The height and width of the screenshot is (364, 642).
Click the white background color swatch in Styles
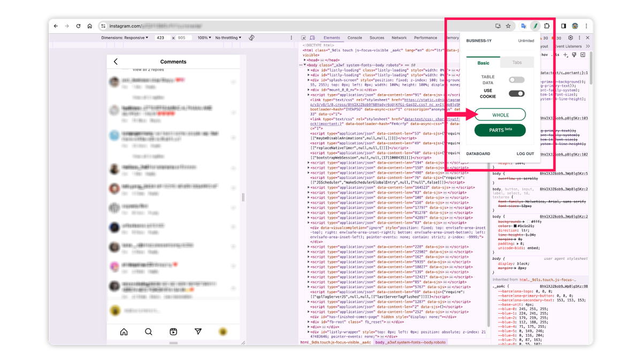pos(528,221)
